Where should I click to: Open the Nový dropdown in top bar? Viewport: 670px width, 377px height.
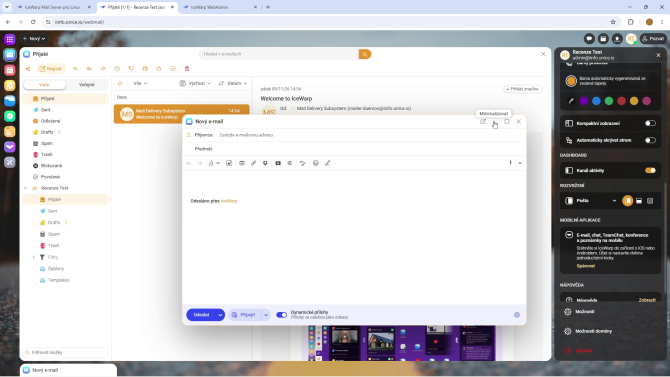pos(35,39)
